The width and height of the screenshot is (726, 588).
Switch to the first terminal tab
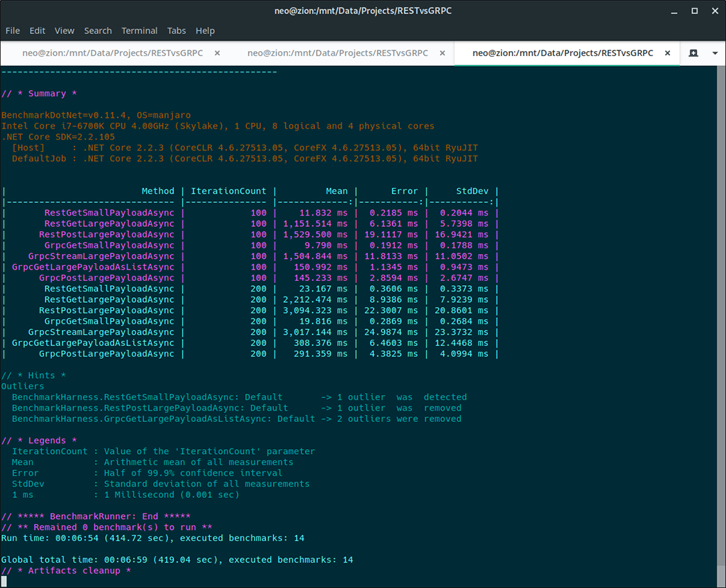(112, 53)
